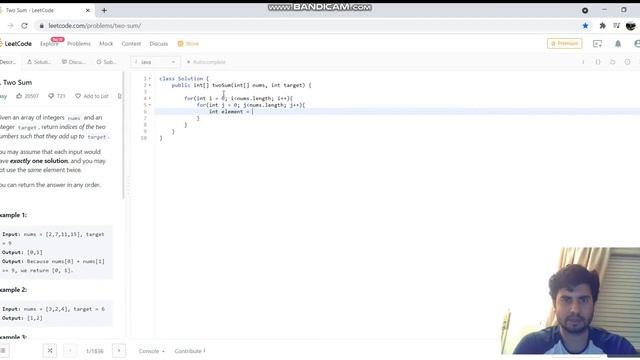Open the editor info icon
The width and height of the screenshot is (640, 360).
(x=583, y=62)
